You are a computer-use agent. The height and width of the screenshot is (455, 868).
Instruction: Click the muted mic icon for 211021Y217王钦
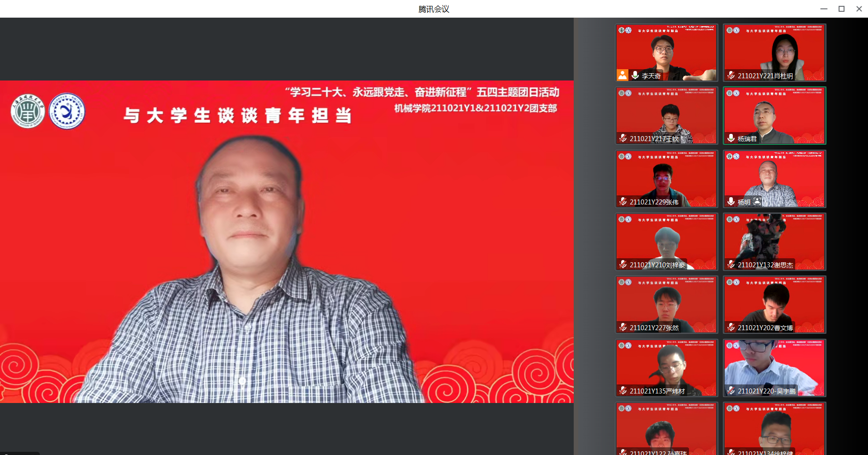tap(623, 138)
